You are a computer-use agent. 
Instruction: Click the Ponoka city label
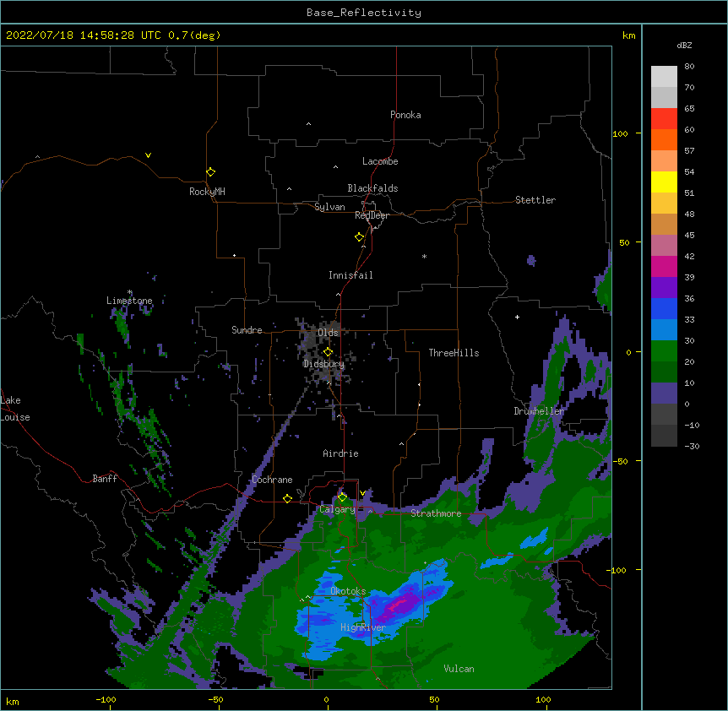coord(405,115)
